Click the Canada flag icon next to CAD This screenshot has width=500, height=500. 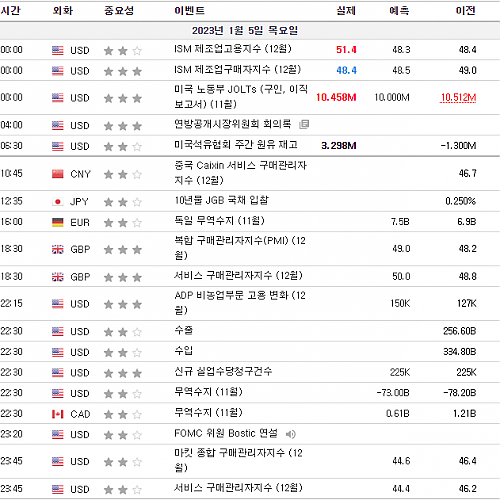(x=58, y=414)
